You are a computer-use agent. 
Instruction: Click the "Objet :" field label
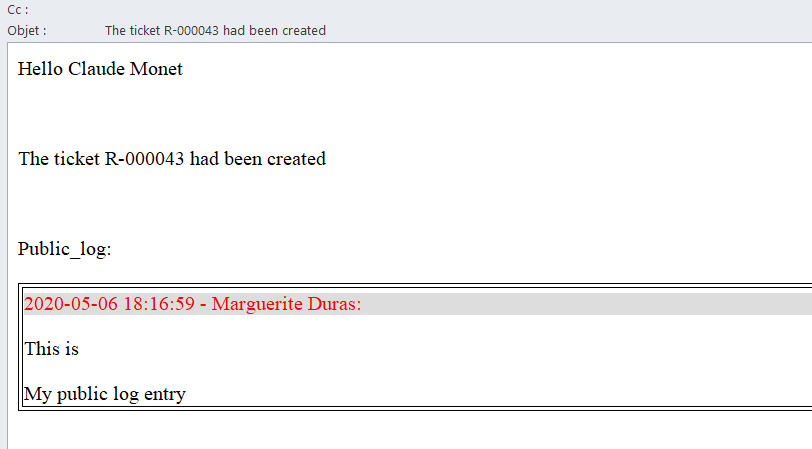[26, 30]
